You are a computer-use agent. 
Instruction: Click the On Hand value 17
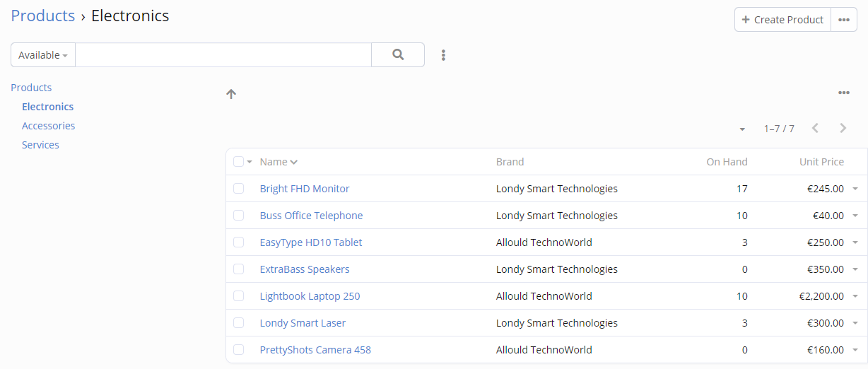(741, 189)
